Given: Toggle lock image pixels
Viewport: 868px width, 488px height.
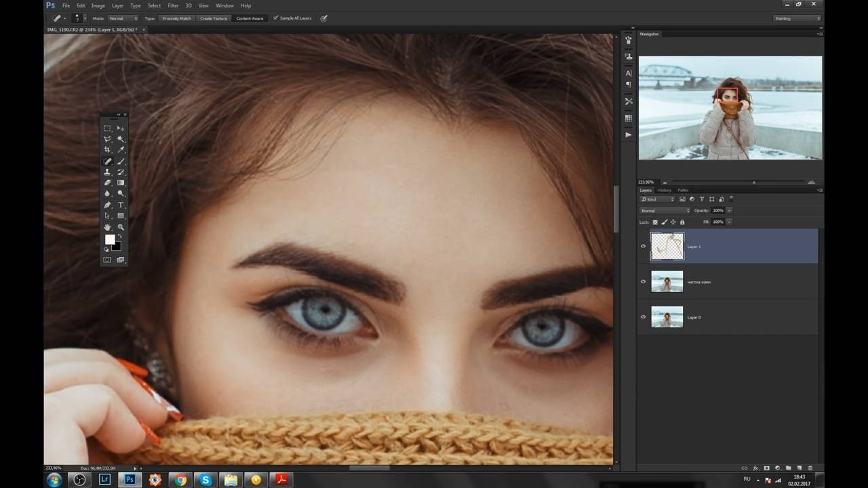Looking at the screenshot, I should click(665, 222).
